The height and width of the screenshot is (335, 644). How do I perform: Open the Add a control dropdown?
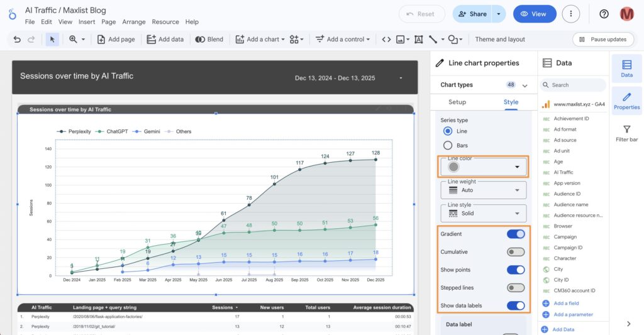343,40
